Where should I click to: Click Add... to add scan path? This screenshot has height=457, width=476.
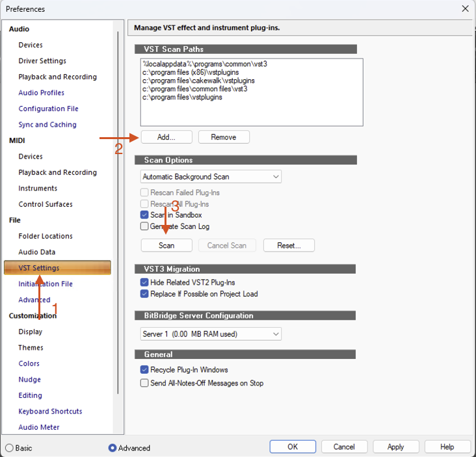(166, 137)
